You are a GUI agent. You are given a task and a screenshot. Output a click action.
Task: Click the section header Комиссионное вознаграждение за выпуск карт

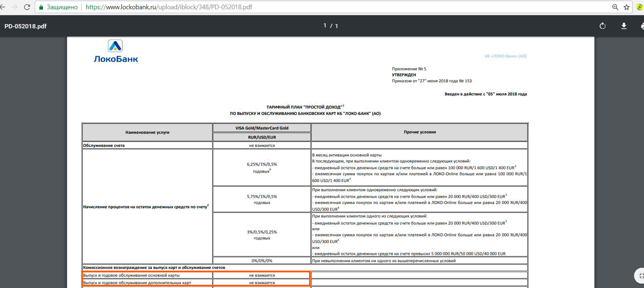click(x=154, y=267)
